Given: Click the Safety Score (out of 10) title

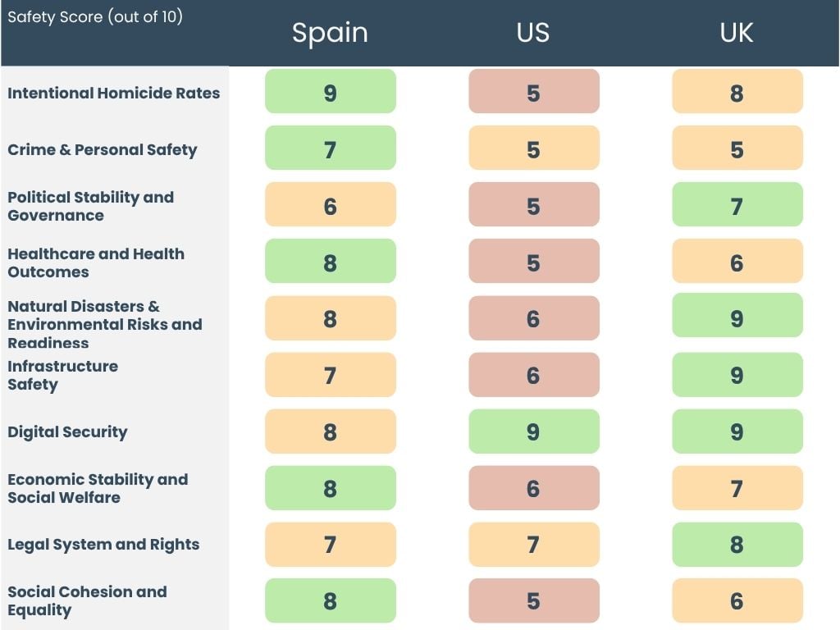Looking at the screenshot, I should pos(95,16).
